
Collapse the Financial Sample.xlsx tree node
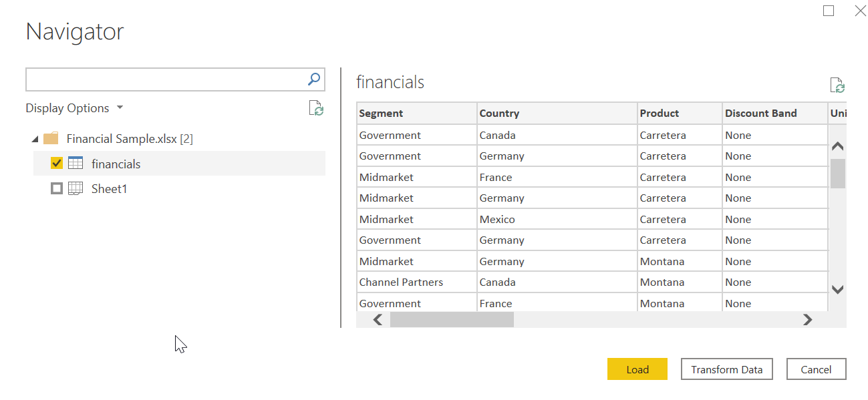tap(35, 139)
